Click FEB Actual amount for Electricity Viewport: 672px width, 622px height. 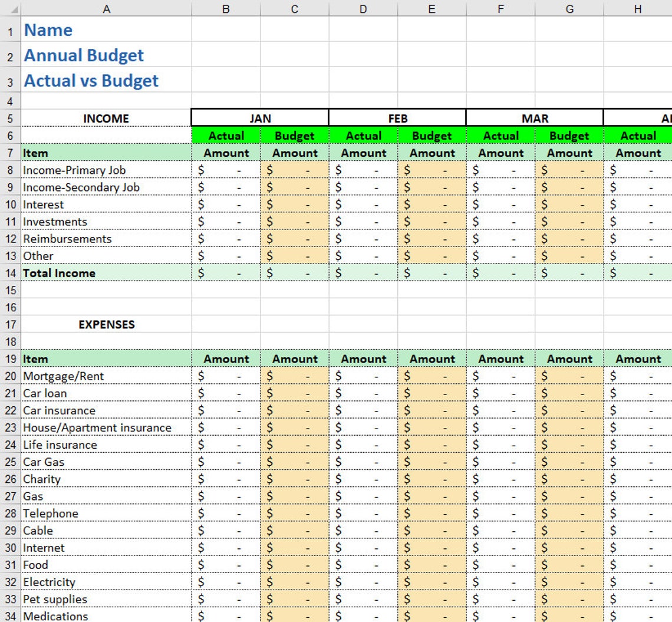(x=363, y=581)
